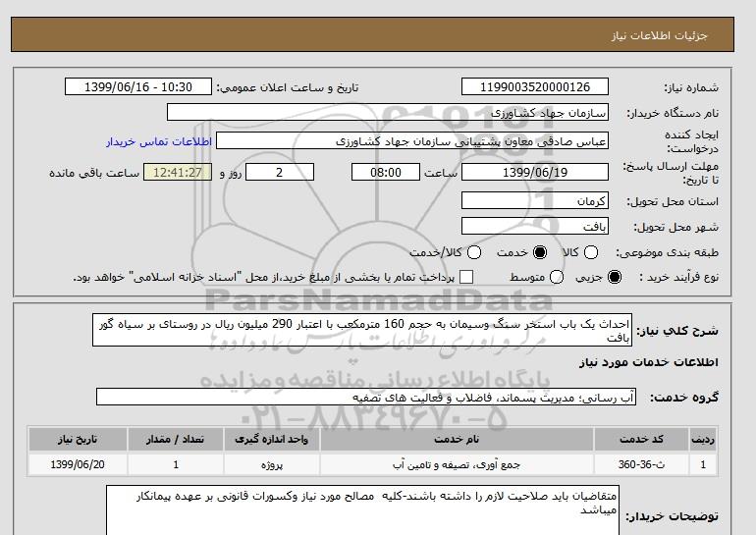
Task: Click the طبقه بندی موضوعی label
Action: (x=668, y=252)
